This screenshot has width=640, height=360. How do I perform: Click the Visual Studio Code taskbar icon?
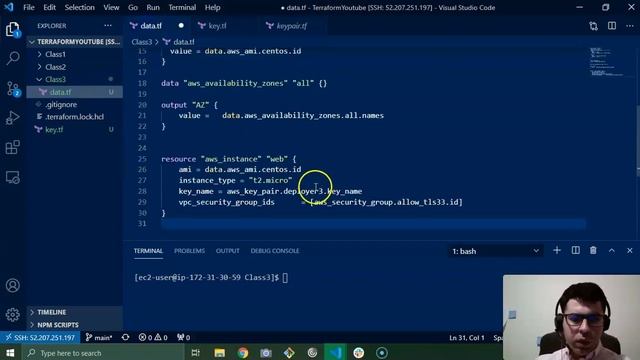tap(335, 353)
